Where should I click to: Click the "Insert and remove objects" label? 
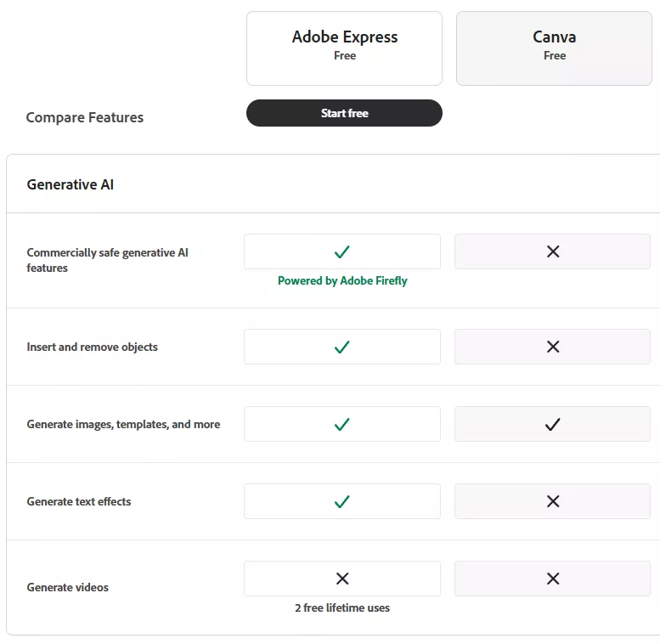point(93,347)
